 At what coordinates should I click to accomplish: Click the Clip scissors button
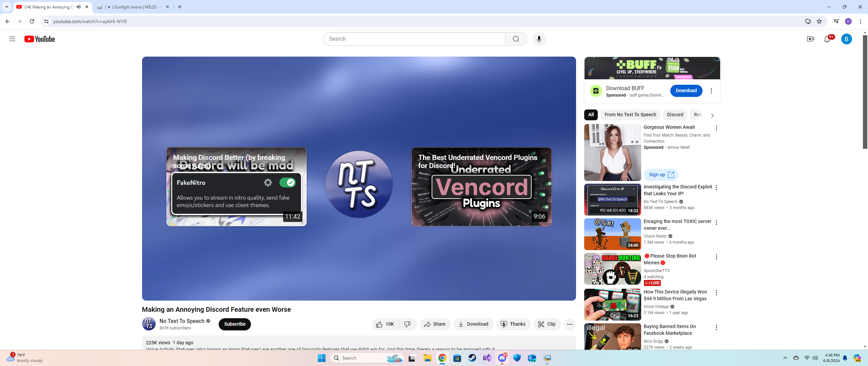coord(547,324)
